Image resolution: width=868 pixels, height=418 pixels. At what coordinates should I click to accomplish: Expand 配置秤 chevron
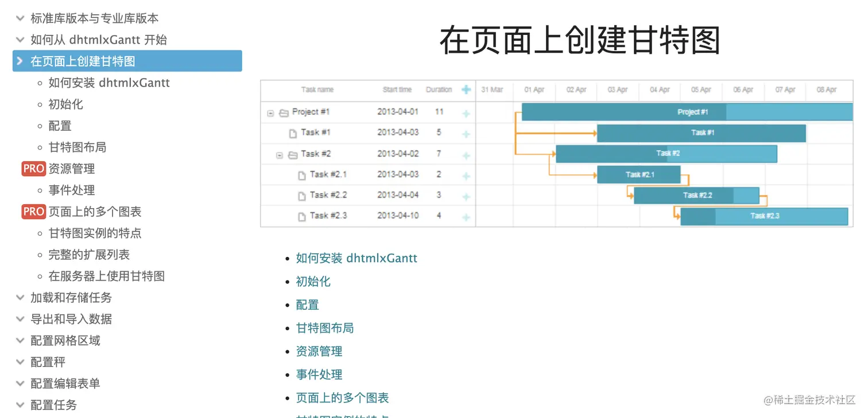pos(20,362)
